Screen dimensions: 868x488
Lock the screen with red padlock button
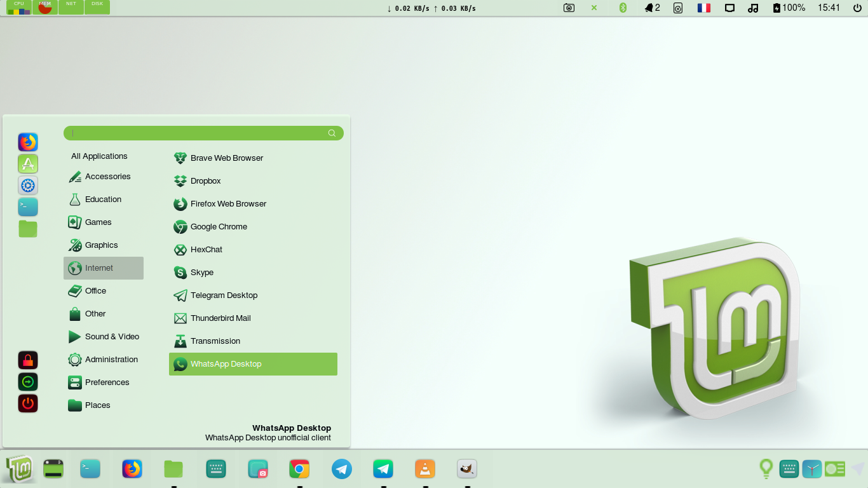point(28,360)
